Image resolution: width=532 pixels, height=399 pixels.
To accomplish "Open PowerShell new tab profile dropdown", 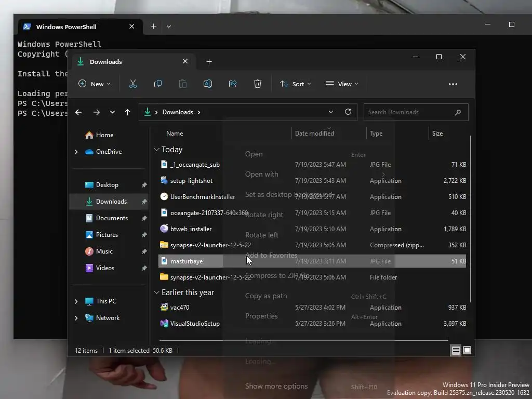I will (x=169, y=26).
